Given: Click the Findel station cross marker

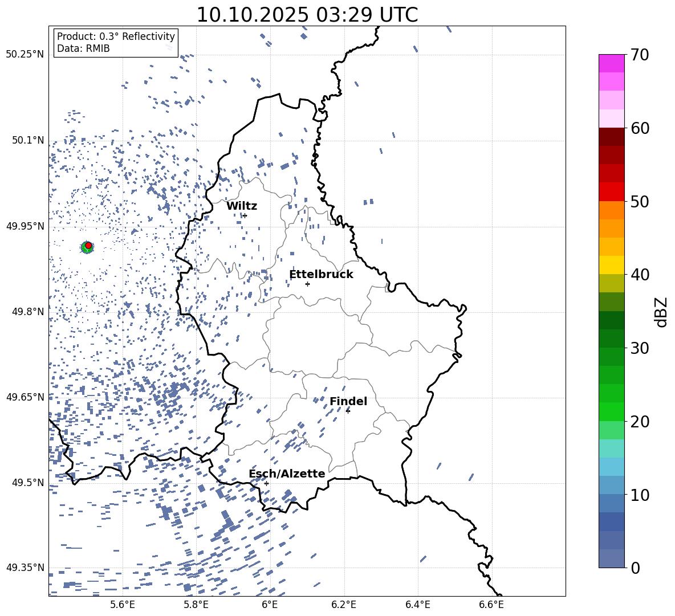Looking at the screenshot, I should [x=348, y=411].
